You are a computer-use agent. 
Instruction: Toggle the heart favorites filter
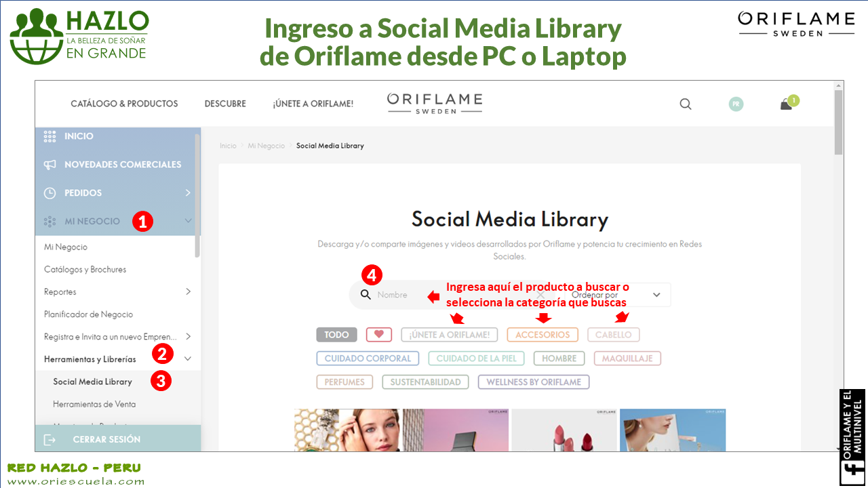(378, 335)
